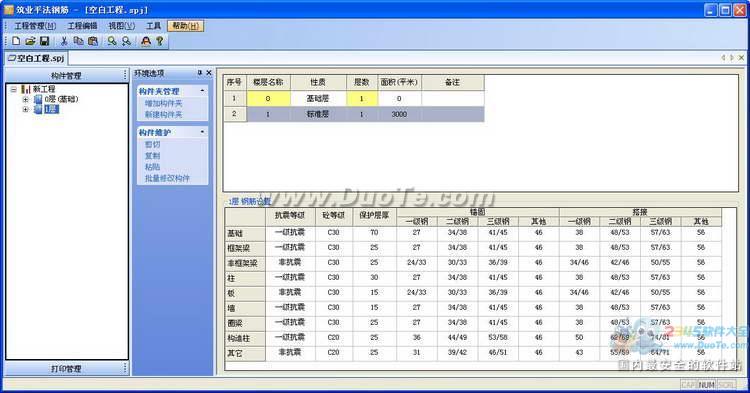Collapse the 构件夹管理 section
750x393 pixels.
click(x=202, y=91)
